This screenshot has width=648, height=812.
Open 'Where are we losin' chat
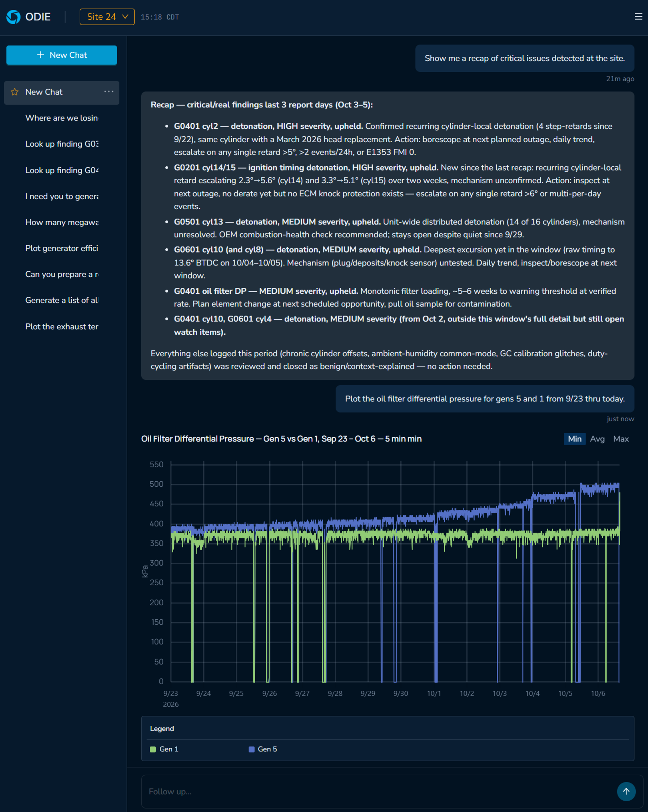(62, 118)
